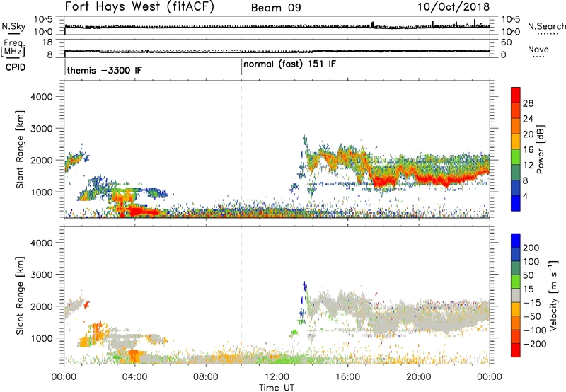Click the dashed 10:00 CPID-change line in power panel
Image resolution: width=566 pixels, height=392 pixels.
[x=241, y=148]
